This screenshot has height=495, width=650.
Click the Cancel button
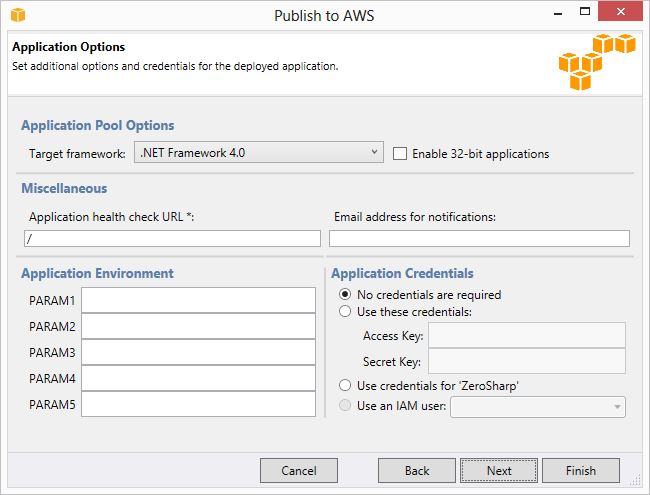point(299,471)
